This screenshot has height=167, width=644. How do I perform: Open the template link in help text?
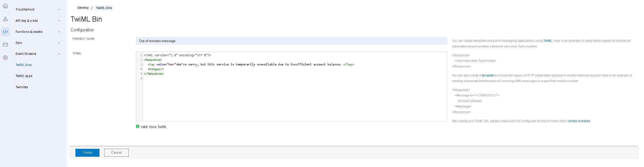(488, 75)
